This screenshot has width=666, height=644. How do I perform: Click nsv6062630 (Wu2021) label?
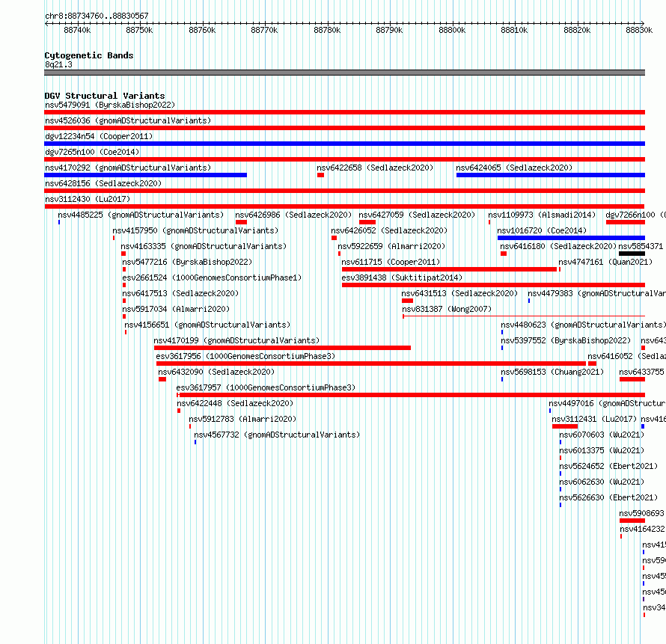pos(602,482)
